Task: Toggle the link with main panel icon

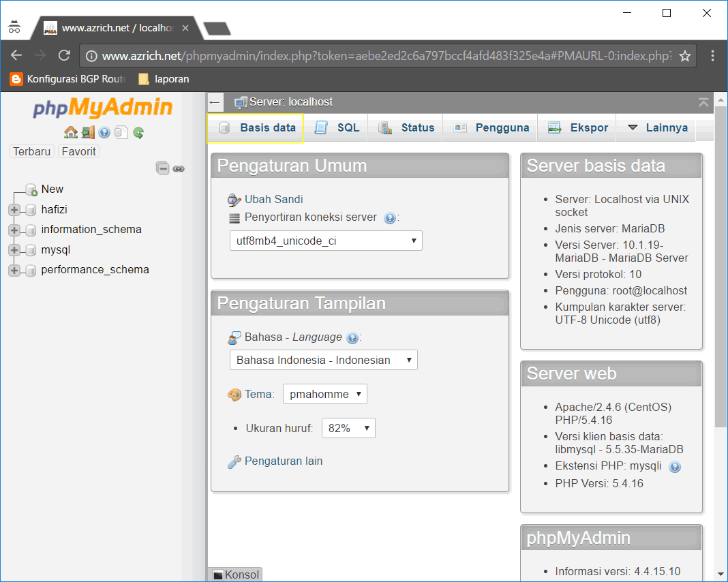Action: [179, 168]
